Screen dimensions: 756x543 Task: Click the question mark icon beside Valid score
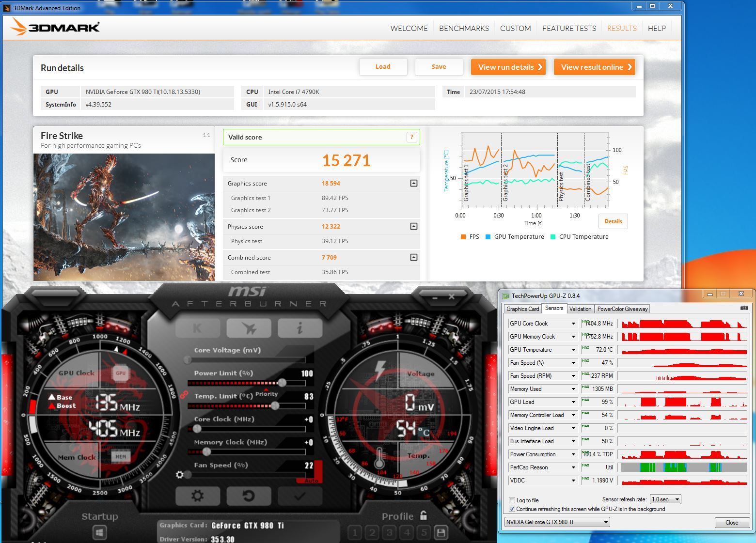point(411,137)
